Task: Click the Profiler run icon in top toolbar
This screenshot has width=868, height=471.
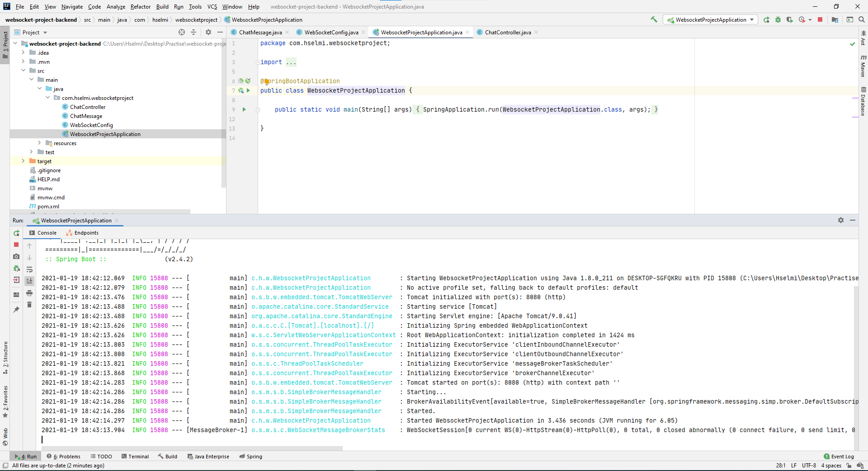Action: [802, 19]
